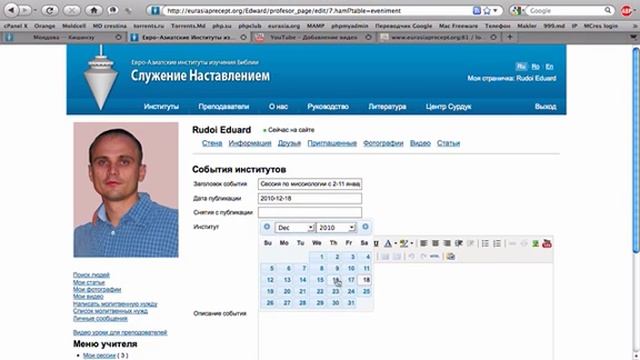Click the empty Снятие с публикации field

coord(310,213)
